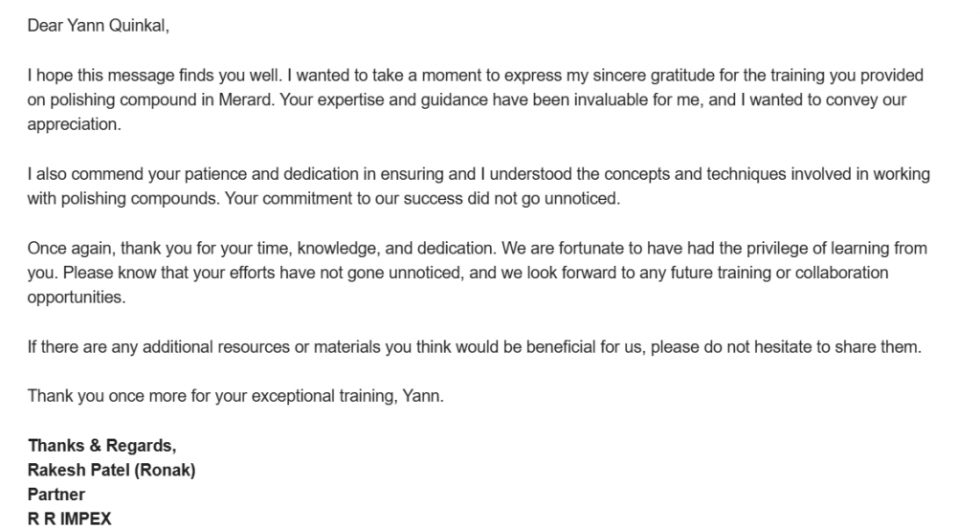Click the company name 'R R IMPEX'
Viewport: 980px width, 529px height.
(69, 519)
